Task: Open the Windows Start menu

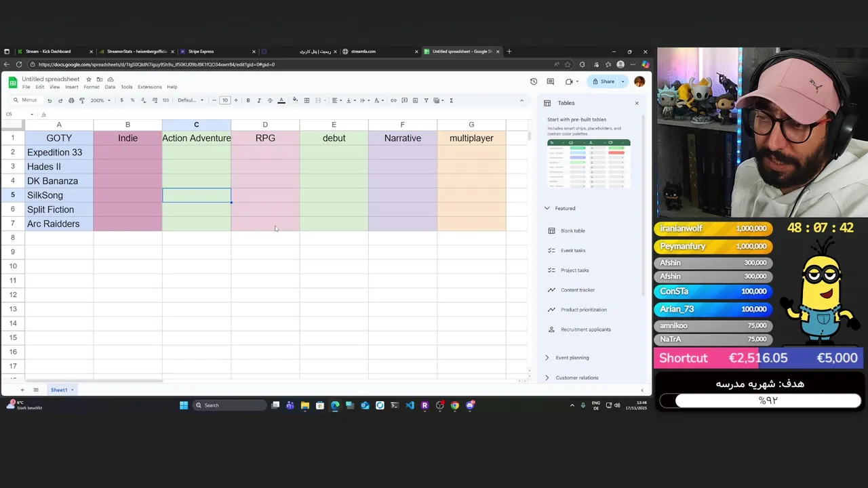Action: pos(184,405)
